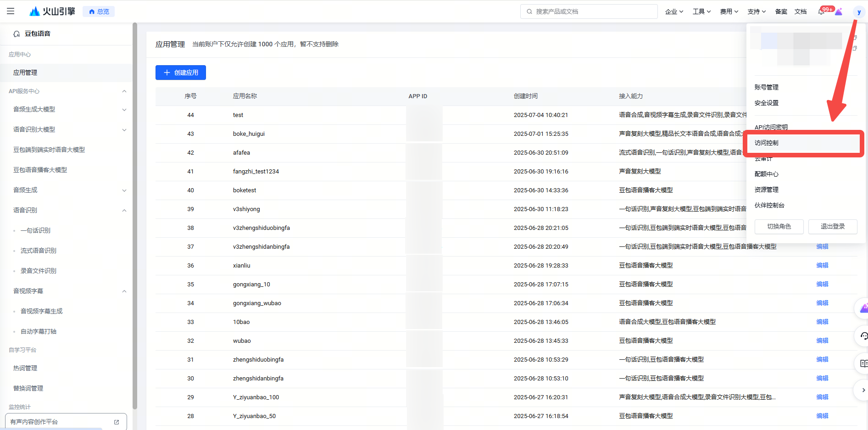This screenshot has width=868, height=430.
Task: Click the 火山引擎 logo
Action: tap(52, 11)
